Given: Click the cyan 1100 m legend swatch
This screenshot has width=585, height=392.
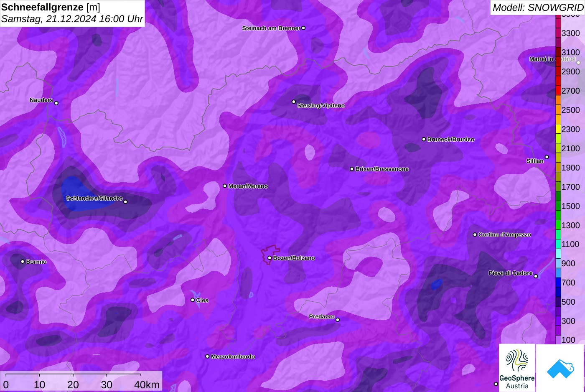Looking at the screenshot, I should pyautogui.click(x=558, y=244).
